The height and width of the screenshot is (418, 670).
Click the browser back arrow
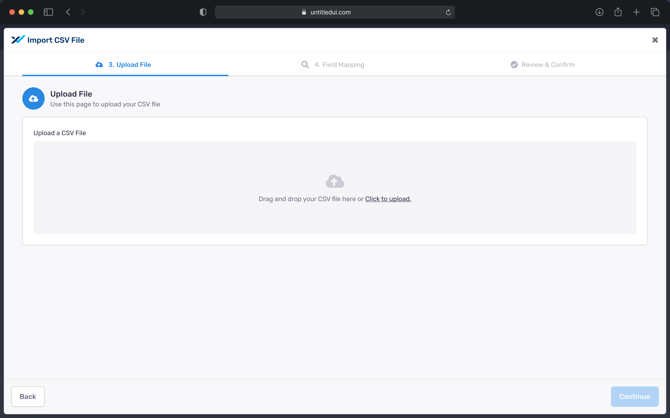68,12
